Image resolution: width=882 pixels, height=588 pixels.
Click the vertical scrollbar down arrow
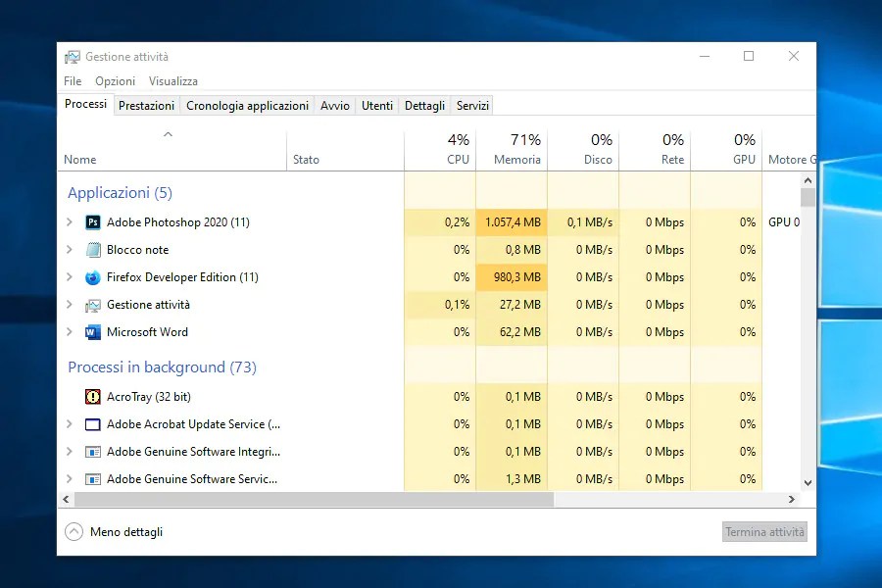pos(808,483)
